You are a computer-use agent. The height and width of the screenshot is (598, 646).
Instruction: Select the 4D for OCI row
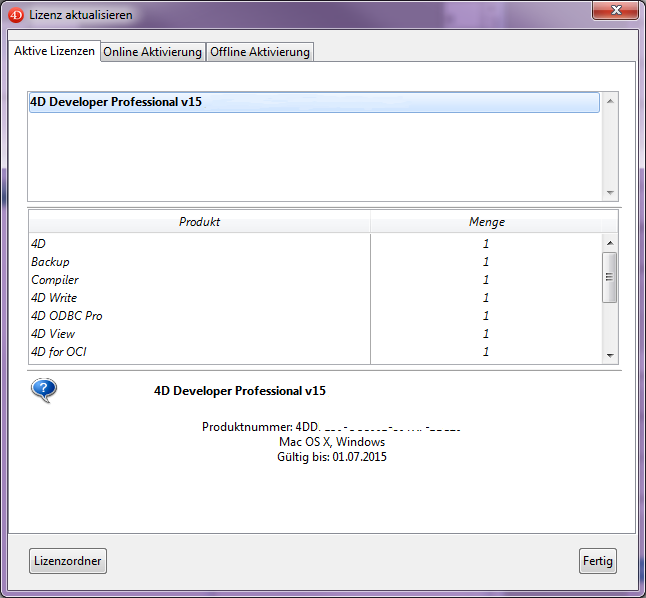(x=316, y=352)
